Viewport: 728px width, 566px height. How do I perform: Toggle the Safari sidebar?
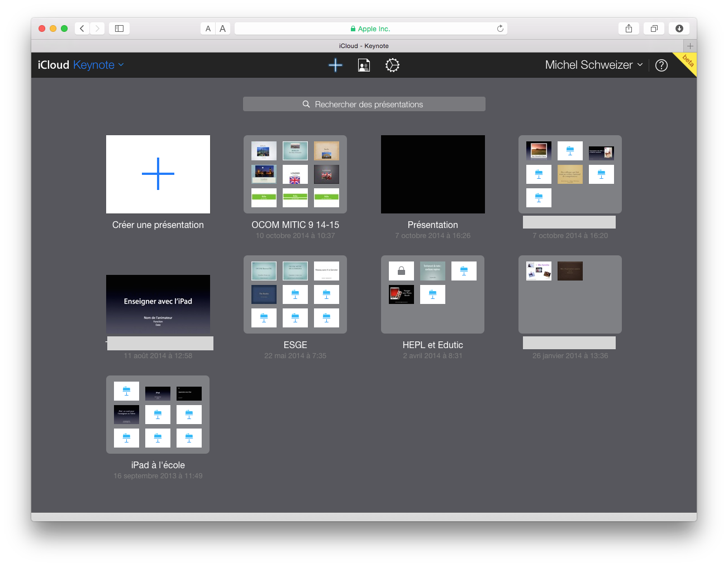119,28
